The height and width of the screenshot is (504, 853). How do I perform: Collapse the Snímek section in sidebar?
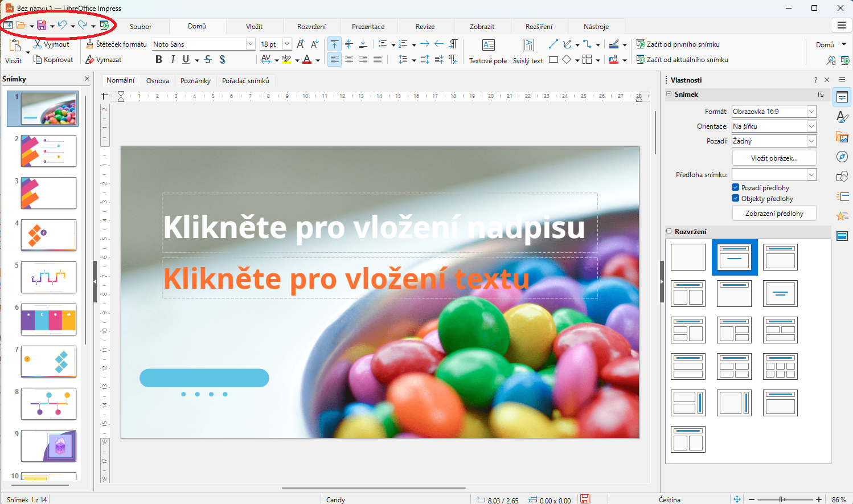pyautogui.click(x=669, y=95)
